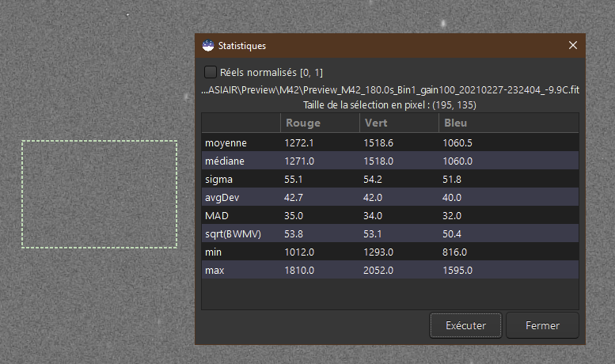615x364 pixels.
Task: Click the sigma Vert value 54.2
Action: tap(373, 180)
